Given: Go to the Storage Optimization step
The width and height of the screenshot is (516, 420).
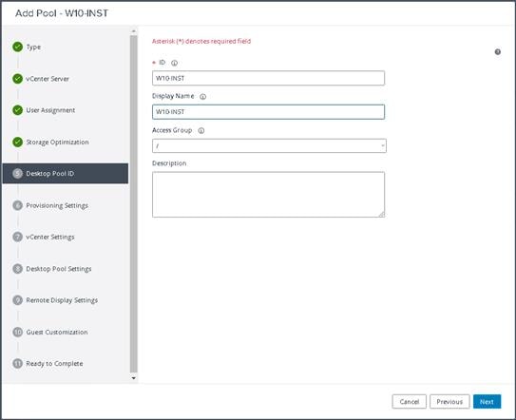Looking at the screenshot, I should pyautogui.click(x=58, y=143).
